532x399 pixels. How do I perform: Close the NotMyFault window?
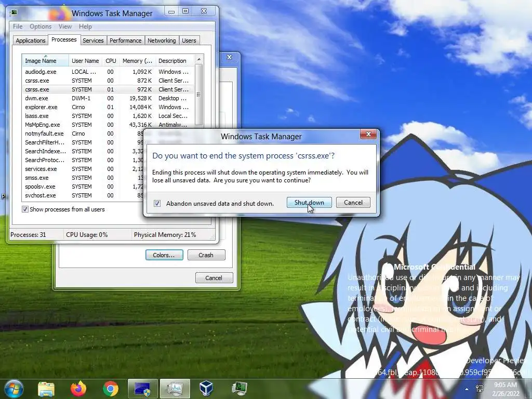point(229,57)
